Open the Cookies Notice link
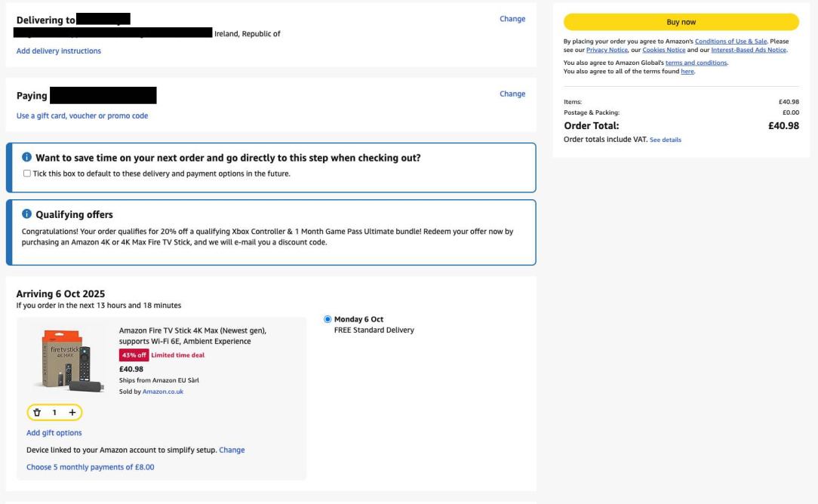 tap(663, 50)
